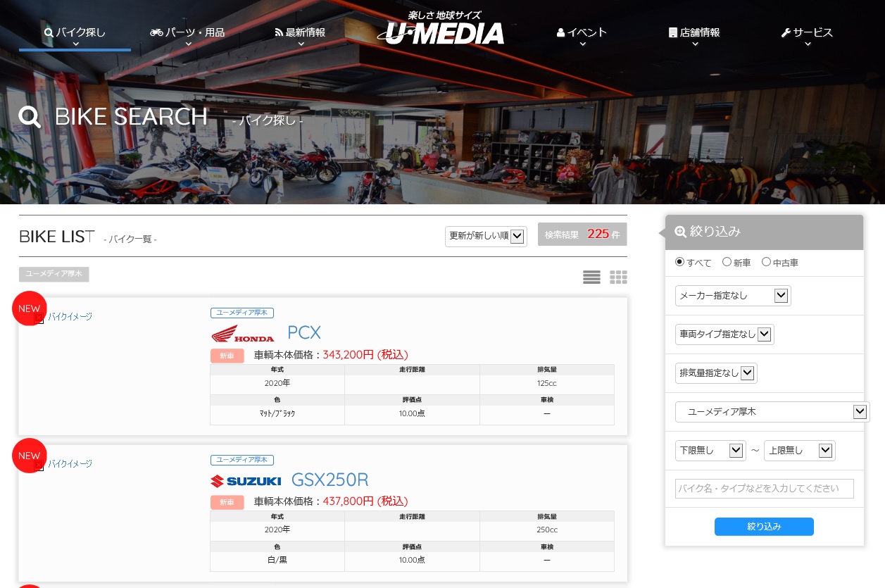Click the Honda brand logo
The height and width of the screenshot is (588, 885).
tap(243, 334)
